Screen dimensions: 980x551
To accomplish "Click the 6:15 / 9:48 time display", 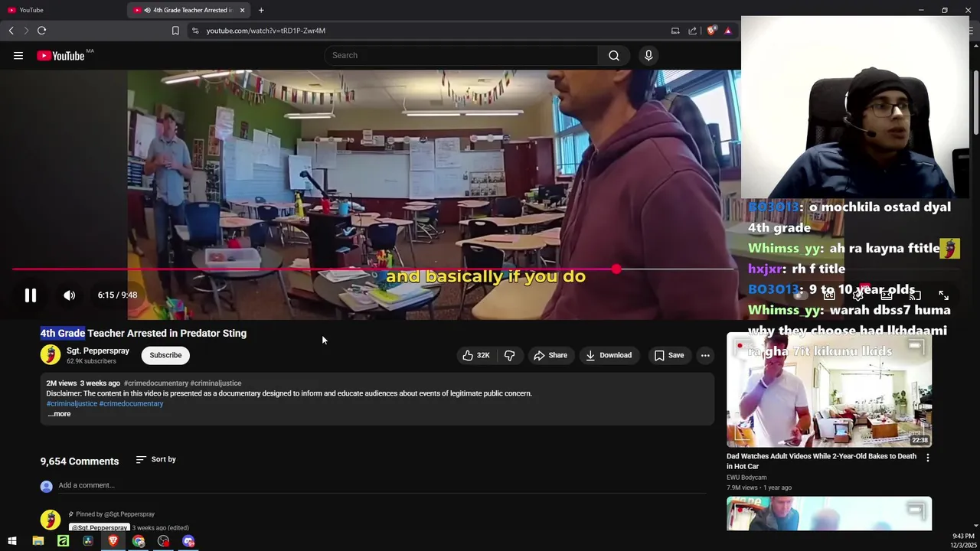I will click(x=117, y=295).
